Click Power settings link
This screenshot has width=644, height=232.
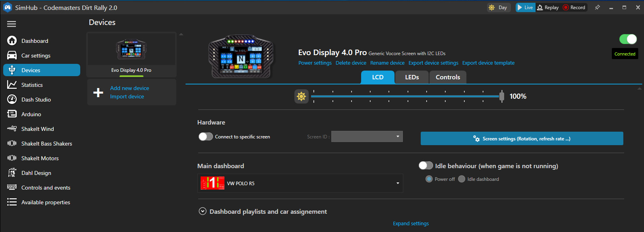pyautogui.click(x=315, y=63)
